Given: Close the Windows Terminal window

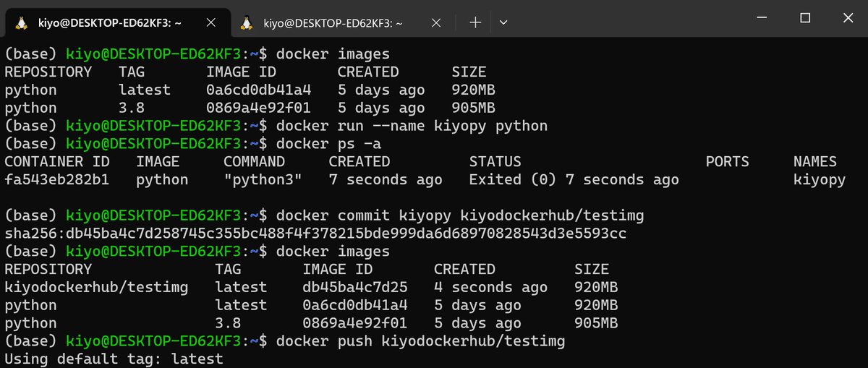Looking at the screenshot, I should (847, 18).
